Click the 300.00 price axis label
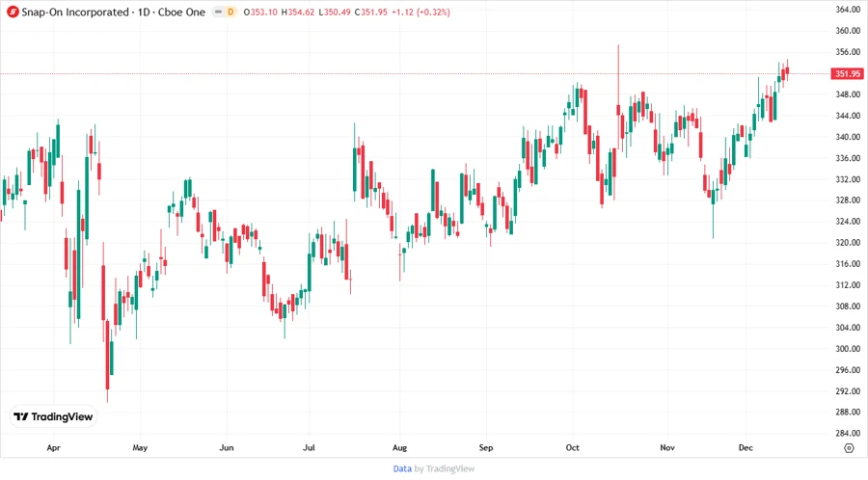Screen dimensions: 868x480 click(x=848, y=349)
